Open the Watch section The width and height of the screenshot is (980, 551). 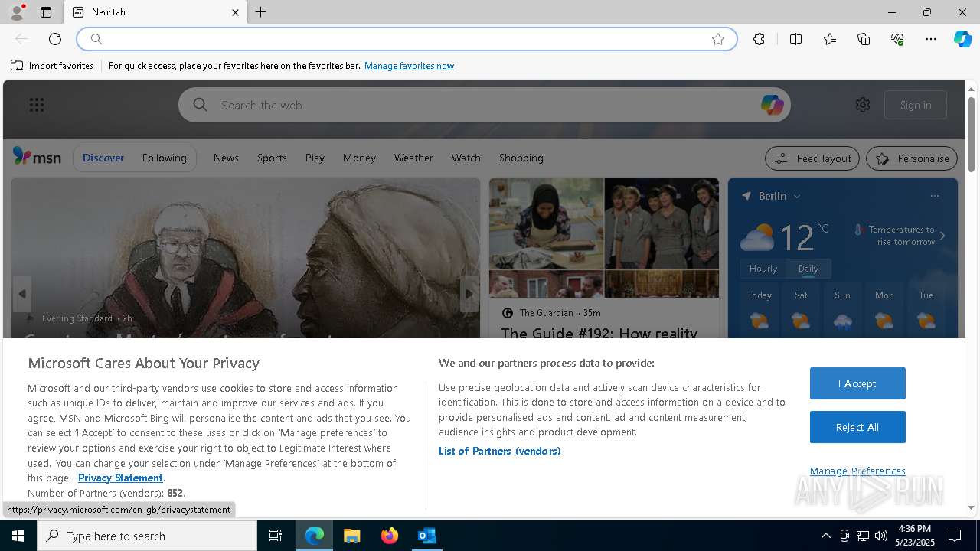pos(465,158)
